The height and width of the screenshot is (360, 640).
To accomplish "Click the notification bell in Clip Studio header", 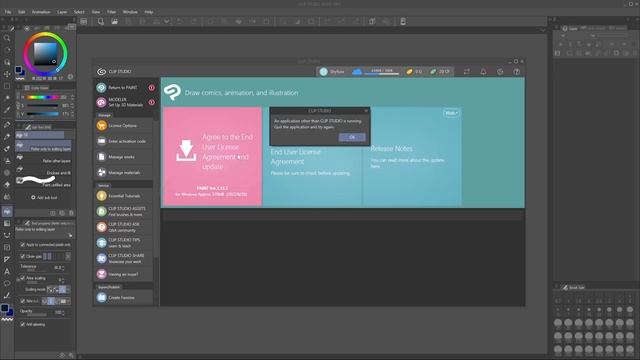I will (483, 72).
